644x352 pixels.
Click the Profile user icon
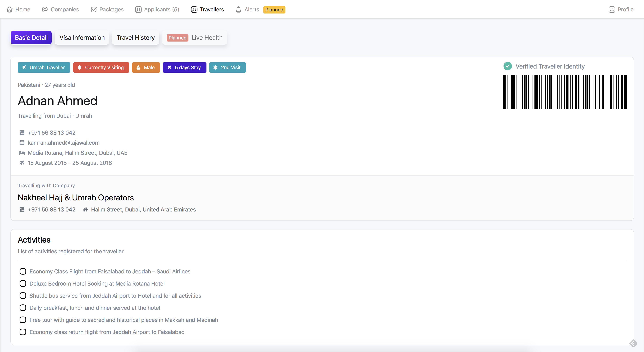[611, 10]
